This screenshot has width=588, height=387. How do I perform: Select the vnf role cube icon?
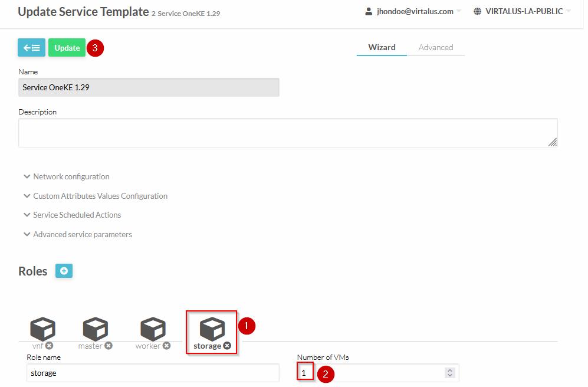pyautogui.click(x=42, y=328)
